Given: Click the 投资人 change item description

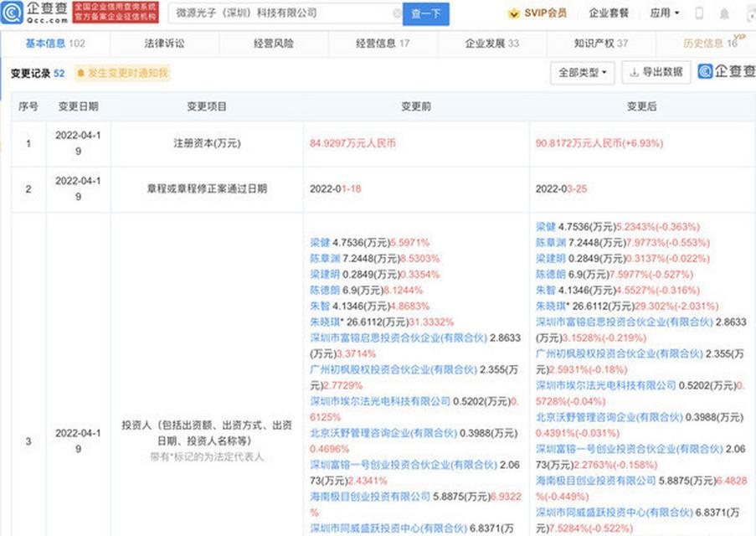Looking at the screenshot, I should (x=207, y=433).
